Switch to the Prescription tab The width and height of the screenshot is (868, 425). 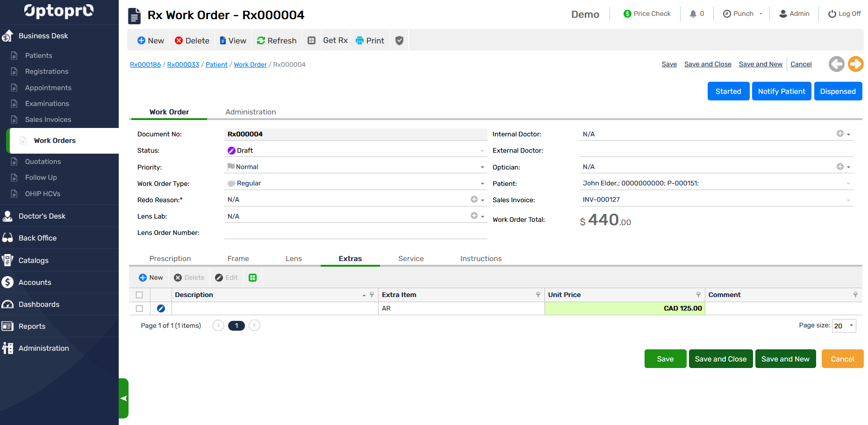pyautogui.click(x=170, y=259)
